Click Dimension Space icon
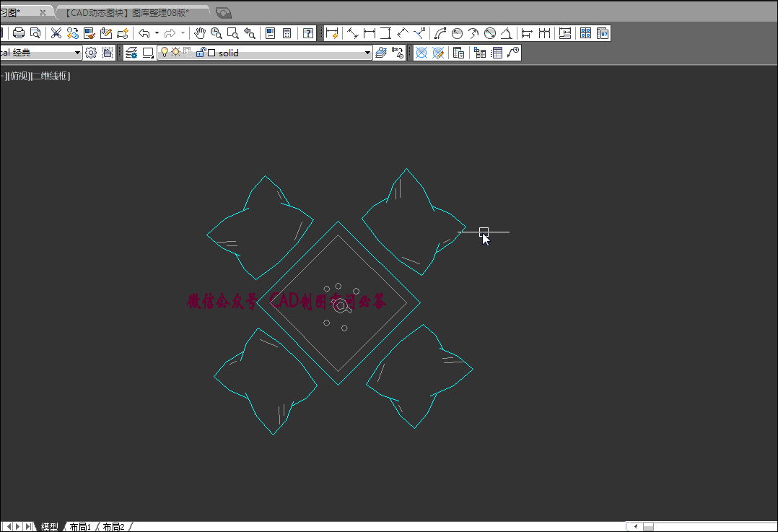 click(564, 33)
